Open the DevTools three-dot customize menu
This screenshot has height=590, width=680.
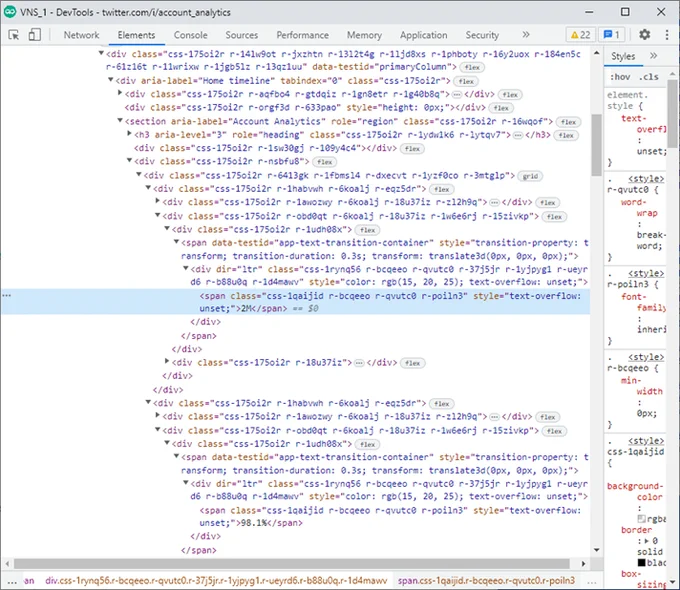click(667, 35)
